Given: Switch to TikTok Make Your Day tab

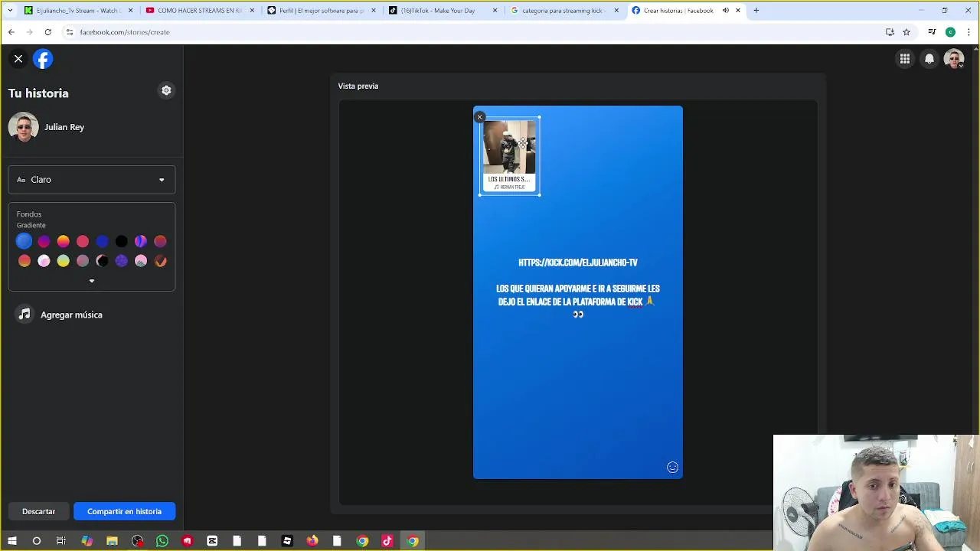Looking at the screenshot, I should 442,11.
